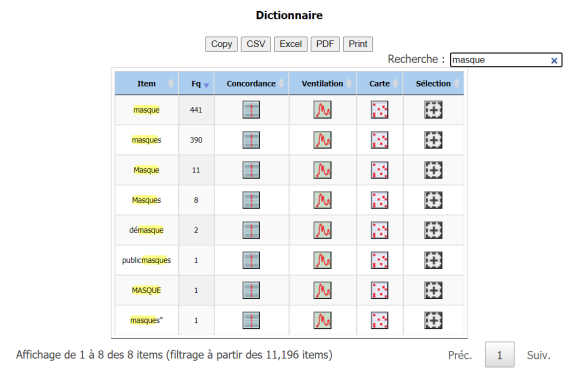Click the Copy export button
Screen dimensions: 569x375
click(221, 44)
